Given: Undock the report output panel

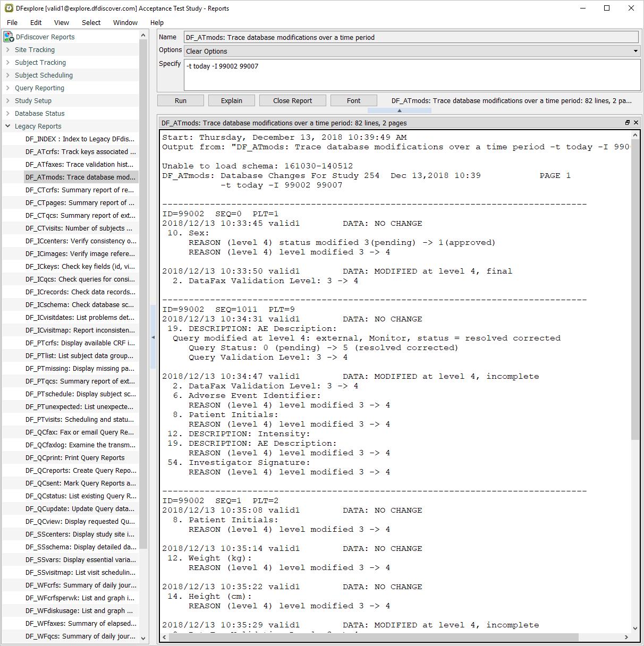Looking at the screenshot, I should pyautogui.click(x=627, y=123).
